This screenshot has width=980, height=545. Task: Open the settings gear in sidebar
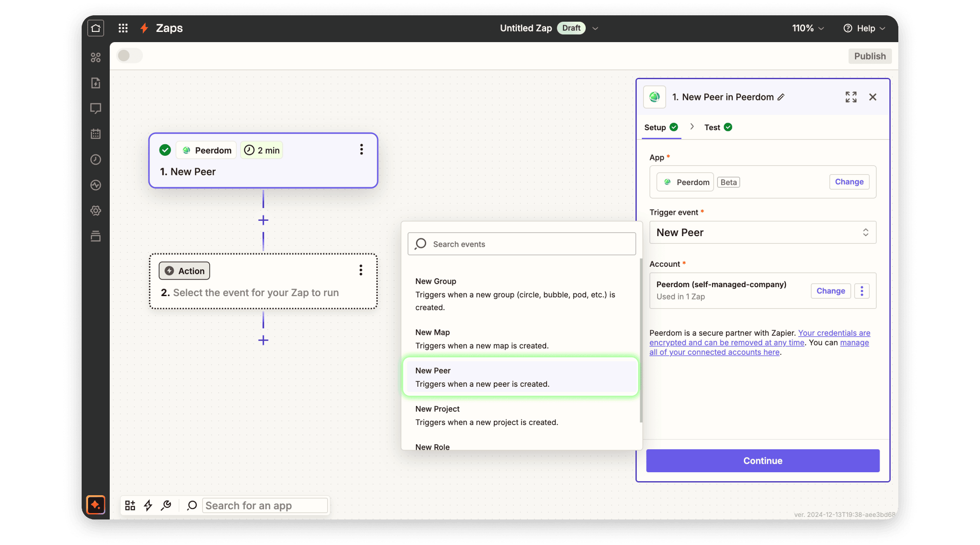[x=96, y=211]
